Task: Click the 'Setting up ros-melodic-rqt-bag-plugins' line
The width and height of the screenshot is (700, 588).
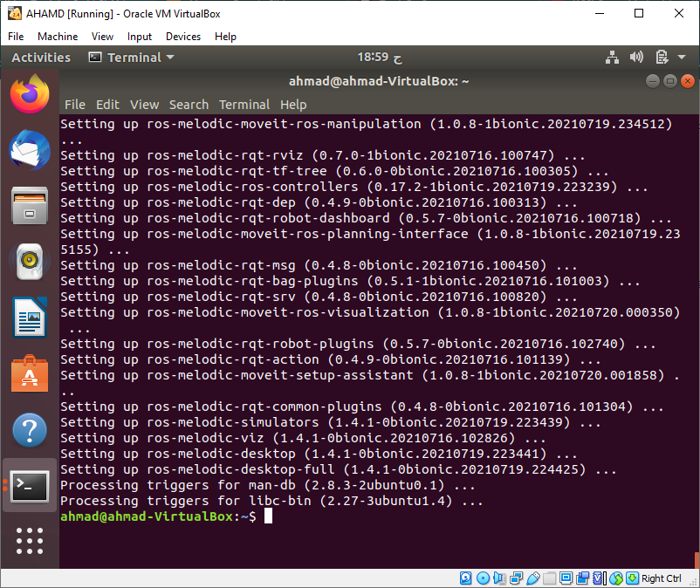Action: tap(350, 281)
